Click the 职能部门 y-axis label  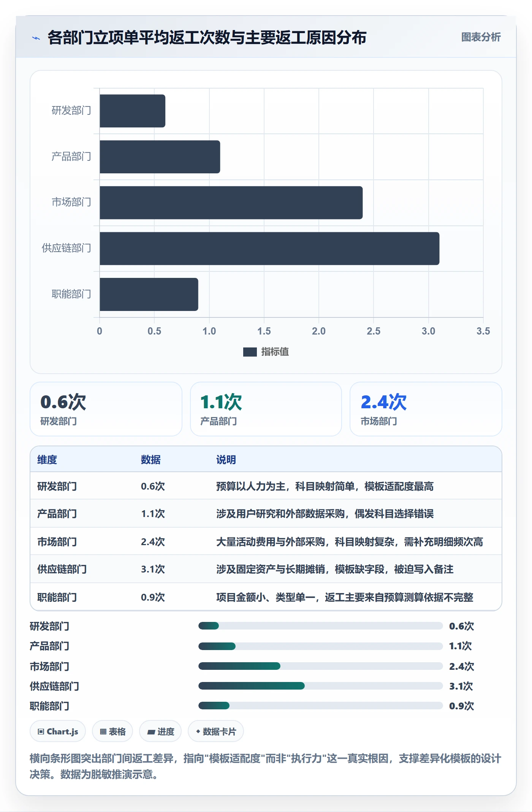pyautogui.click(x=71, y=294)
